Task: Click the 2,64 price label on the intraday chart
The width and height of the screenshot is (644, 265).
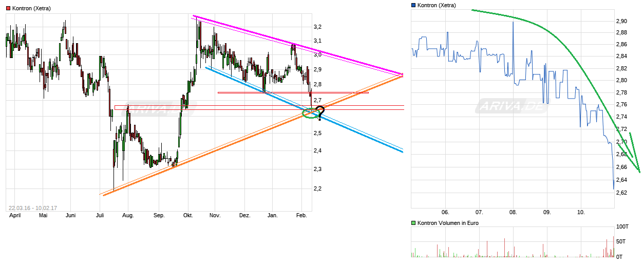Action: click(x=621, y=180)
